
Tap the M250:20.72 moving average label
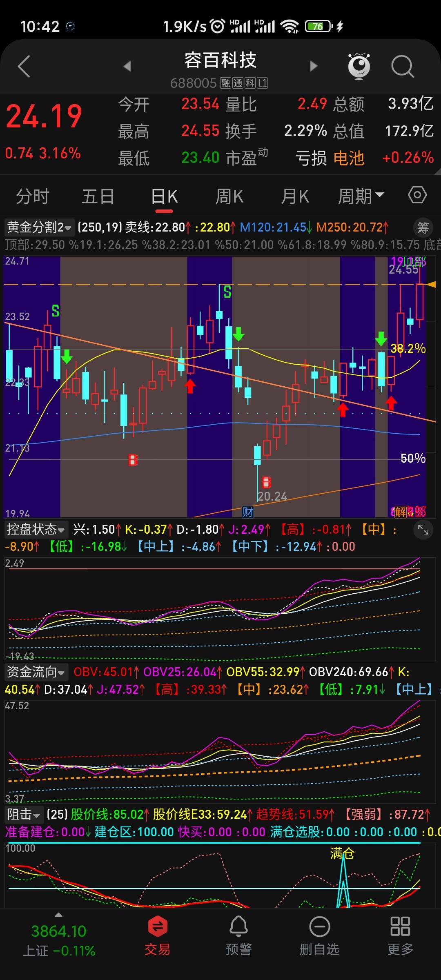tap(352, 227)
